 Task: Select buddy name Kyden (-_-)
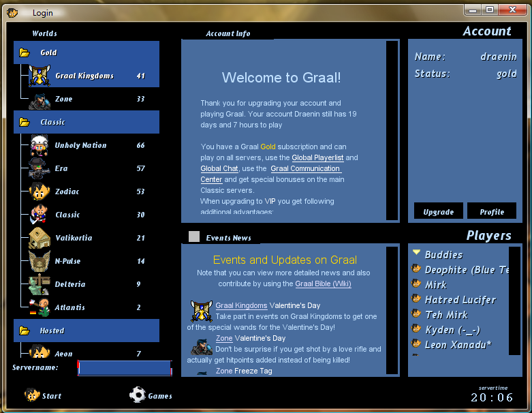(452, 330)
